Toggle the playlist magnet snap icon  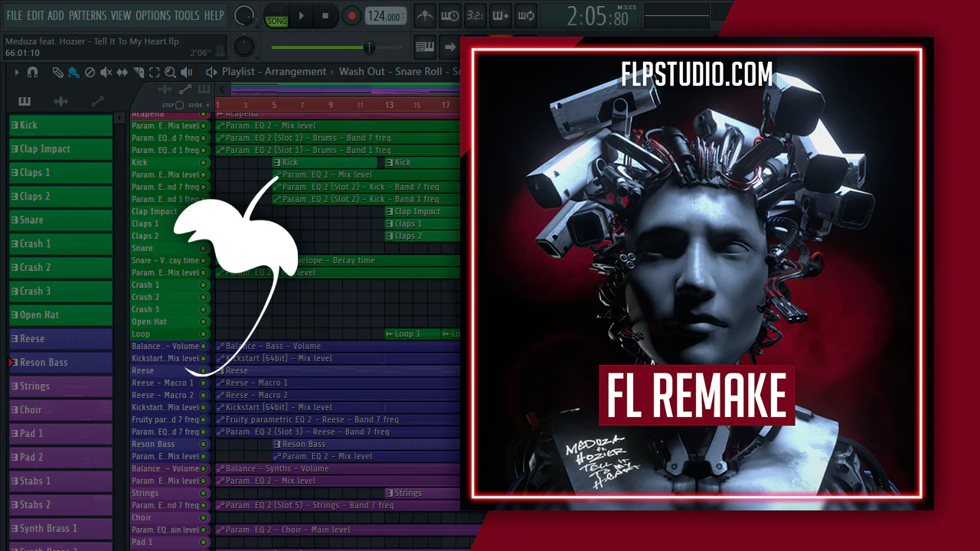click(x=32, y=72)
